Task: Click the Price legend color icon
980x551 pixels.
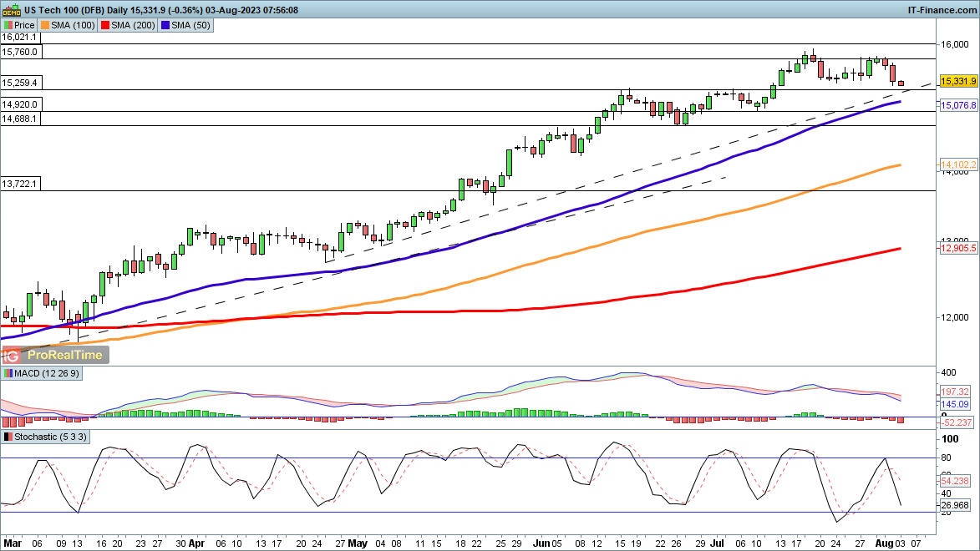Action: tap(8, 25)
